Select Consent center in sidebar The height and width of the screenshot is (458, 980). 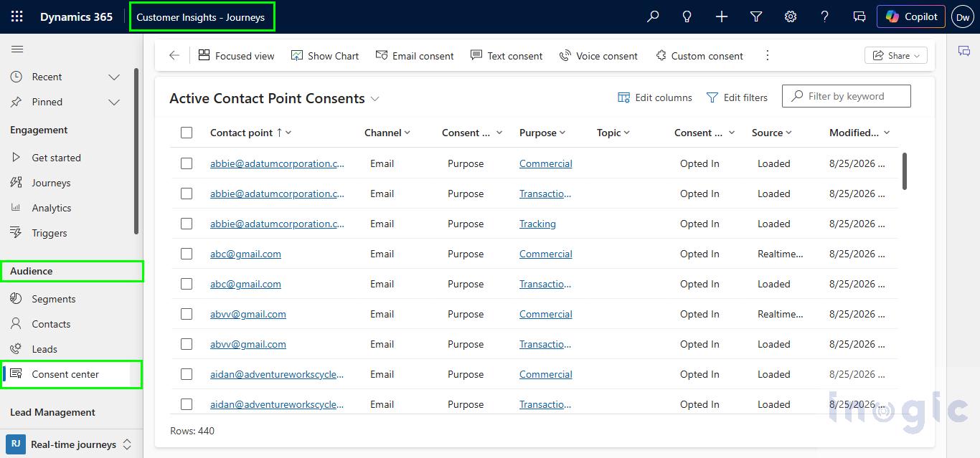pos(65,374)
